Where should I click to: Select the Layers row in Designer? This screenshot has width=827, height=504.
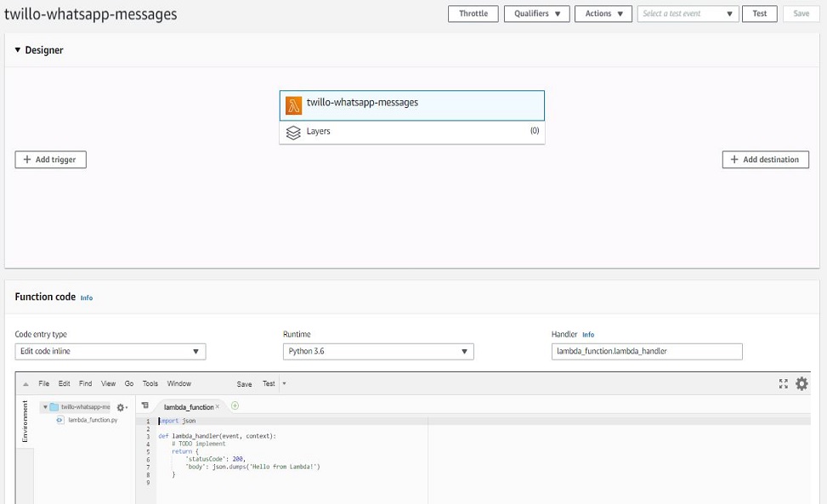pyautogui.click(x=412, y=133)
